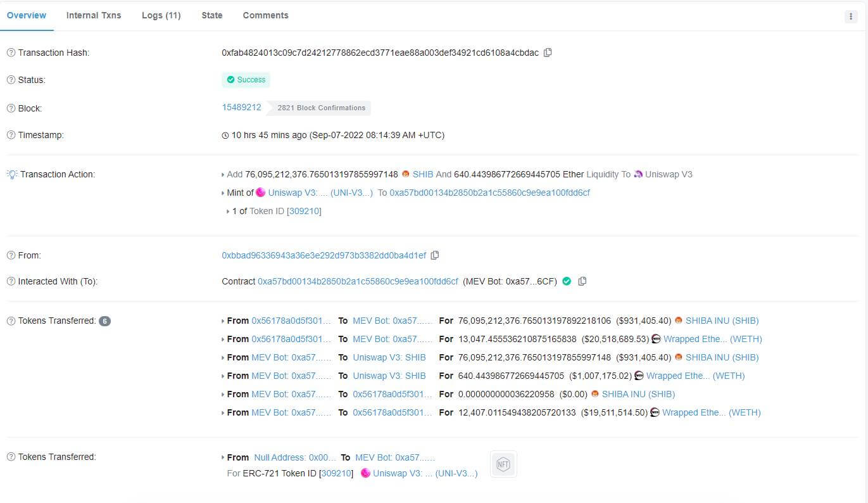Open Uniswap V3 (UNI-V3...) link in Mint line
The height and width of the screenshot is (503, 868).
[x=320, y=193]
